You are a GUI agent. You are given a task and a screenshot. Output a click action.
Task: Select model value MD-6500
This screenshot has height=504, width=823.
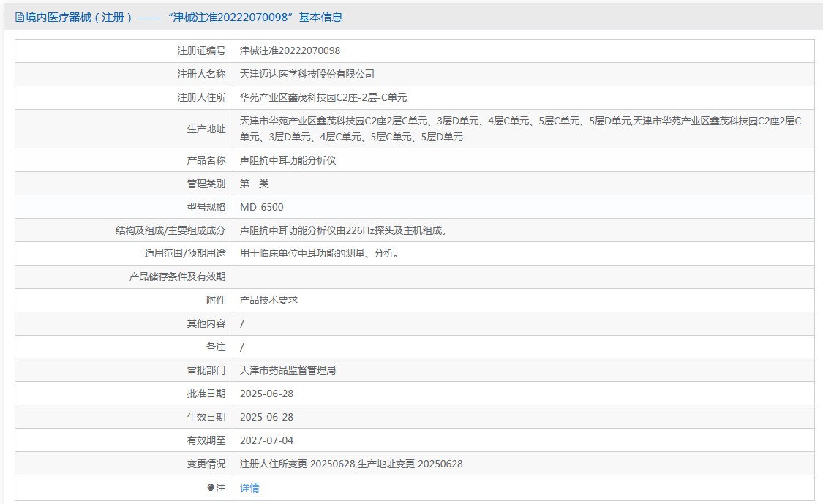261,207
